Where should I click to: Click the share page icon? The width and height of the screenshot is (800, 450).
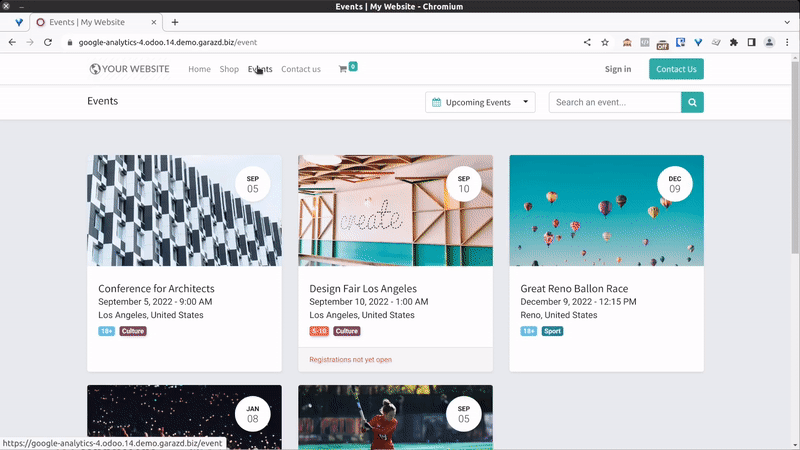(587, 42)
